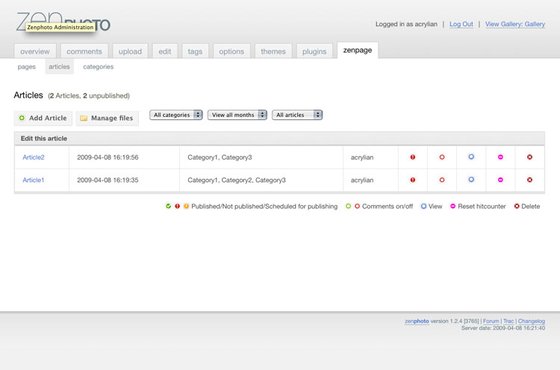
Task: Switch to the tags tab
Action: [195, 51]
